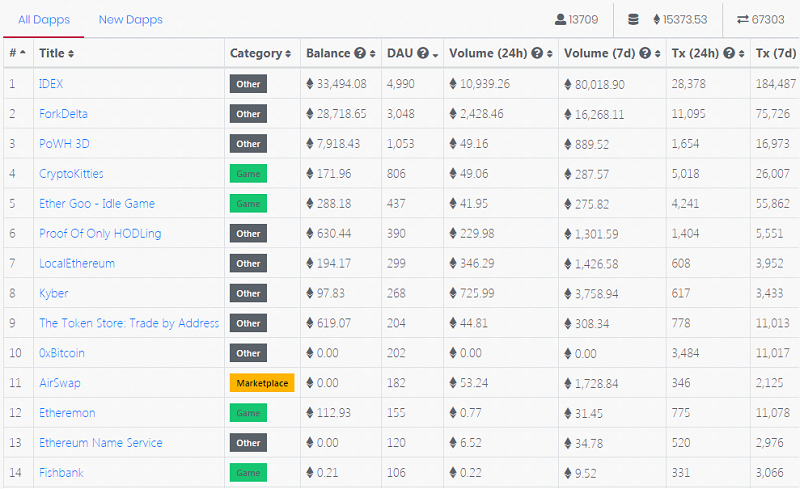Open the 0xBitcoin dapp link

62,353
